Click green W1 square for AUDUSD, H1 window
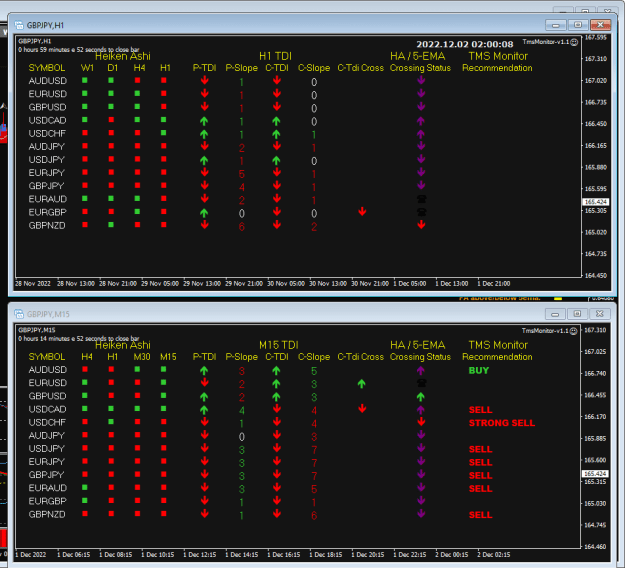The image size is (625, 568). click(85, 80)
